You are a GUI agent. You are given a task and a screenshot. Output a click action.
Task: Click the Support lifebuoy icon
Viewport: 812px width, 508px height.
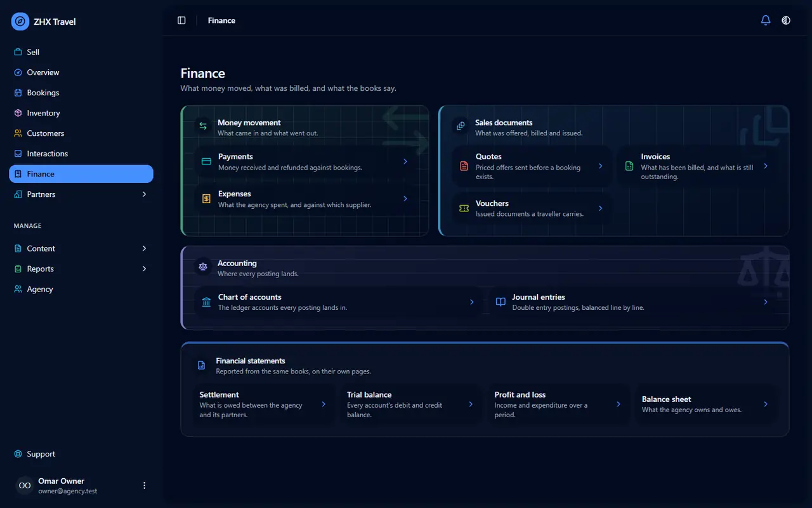coord(18,454)
